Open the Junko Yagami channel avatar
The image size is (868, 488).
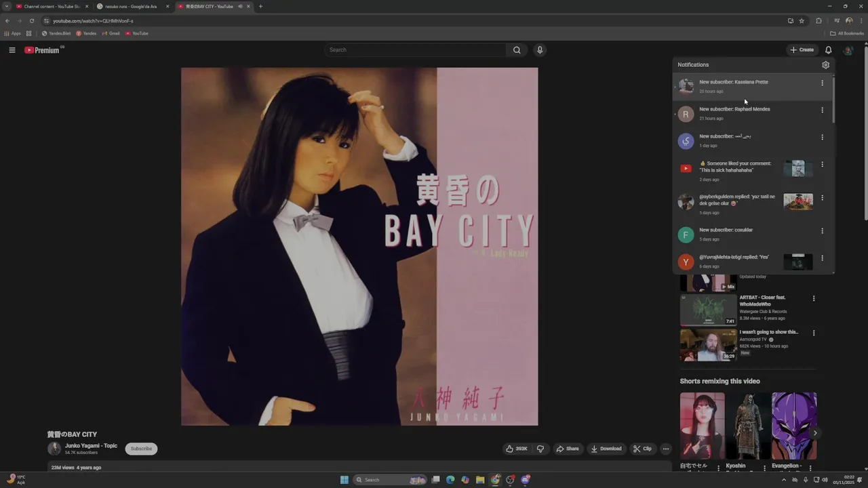coord(54,449)
